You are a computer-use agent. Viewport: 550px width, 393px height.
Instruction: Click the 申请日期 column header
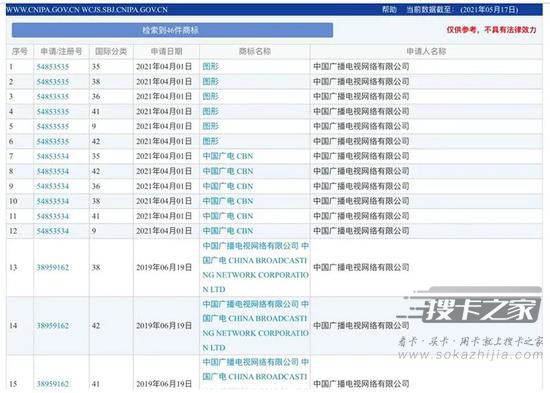[166, 52]
